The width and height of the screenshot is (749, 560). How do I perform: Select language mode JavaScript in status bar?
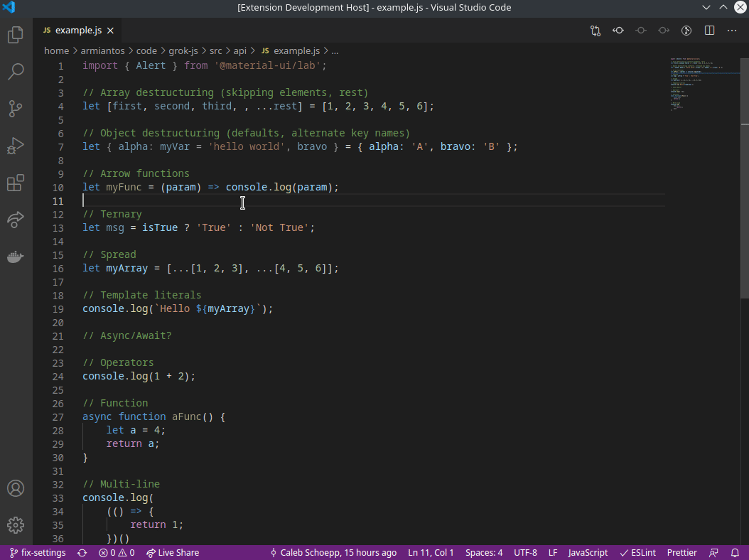click(x=588, y=553)
